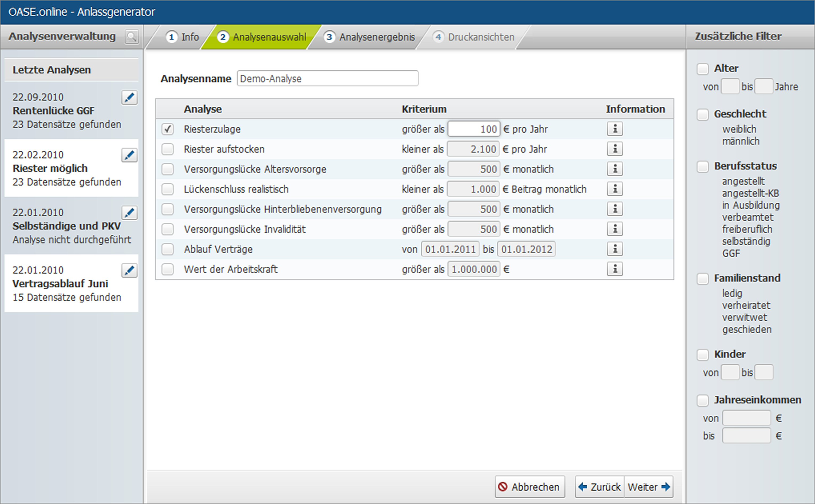Edit the Riester möglich analysis
Image resolution: width=815 pixels, height=504 pixels.
click(129, 155)
